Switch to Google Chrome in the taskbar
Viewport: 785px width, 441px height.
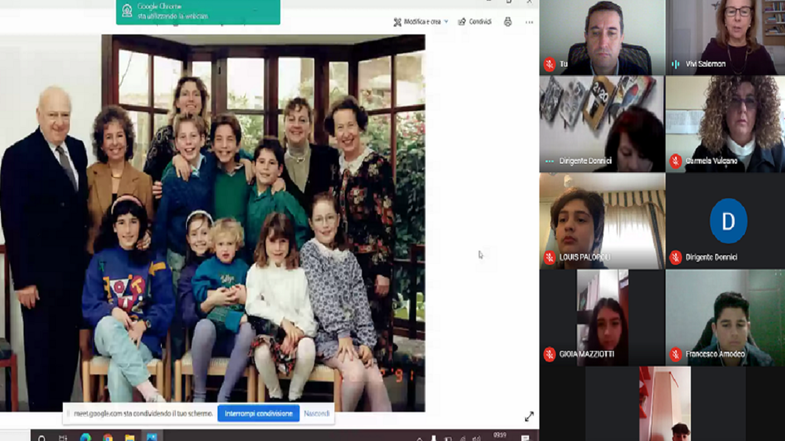[x=107, y=438]
